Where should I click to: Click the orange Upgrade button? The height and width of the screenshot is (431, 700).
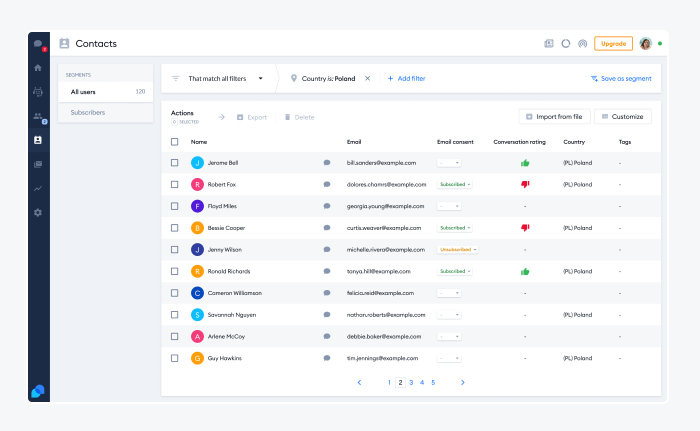pyautogui.click(x=613, y=44)
